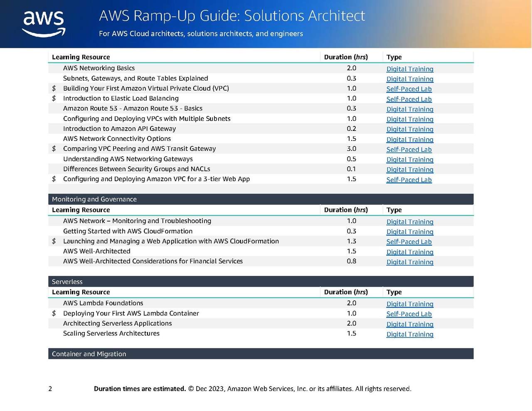Click the 'Duration times are estimated.' footer note
Screen dimensions: 532x411
tap(140, 389)
